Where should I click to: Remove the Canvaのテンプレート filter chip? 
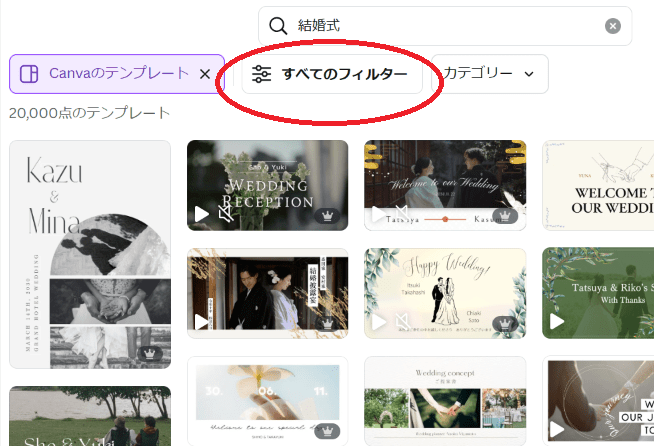(x=205, y=74)
